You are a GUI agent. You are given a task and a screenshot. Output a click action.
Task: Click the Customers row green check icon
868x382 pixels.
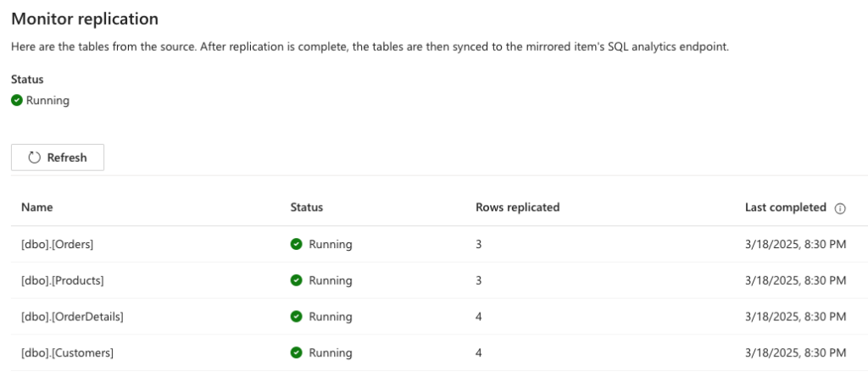click(296, 352)
